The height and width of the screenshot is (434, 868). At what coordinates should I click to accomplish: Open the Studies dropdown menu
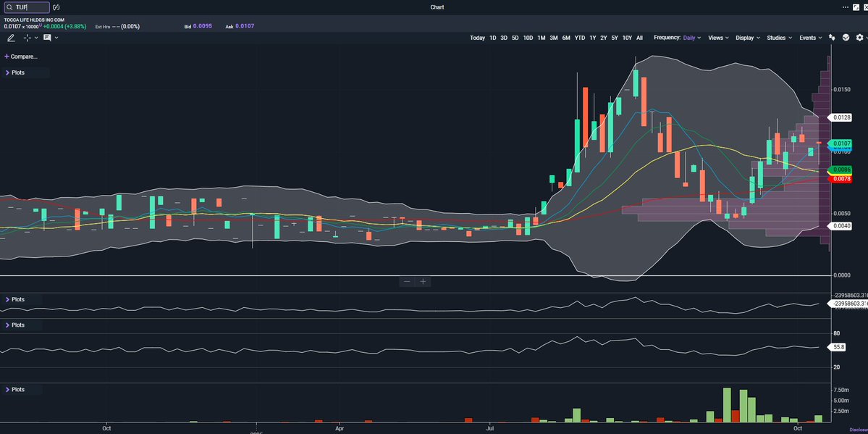780,38
